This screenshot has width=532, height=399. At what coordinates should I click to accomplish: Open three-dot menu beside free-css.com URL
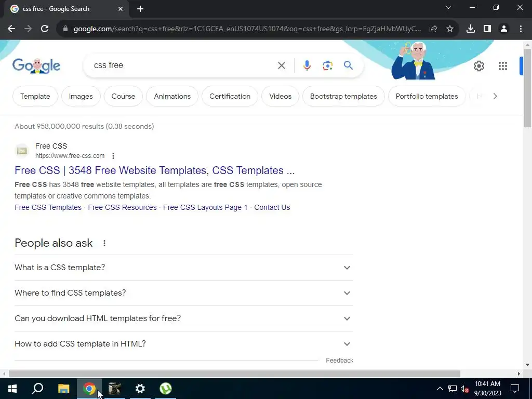pyautogui.click(x=113, y=156)
